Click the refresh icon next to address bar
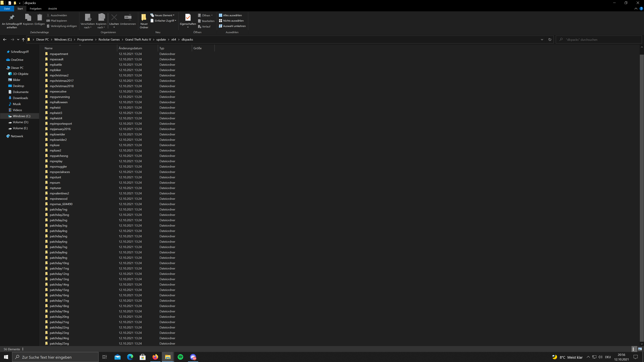This screenshot has height=362, width=644. pyautogui.click(x=550, y=40)
